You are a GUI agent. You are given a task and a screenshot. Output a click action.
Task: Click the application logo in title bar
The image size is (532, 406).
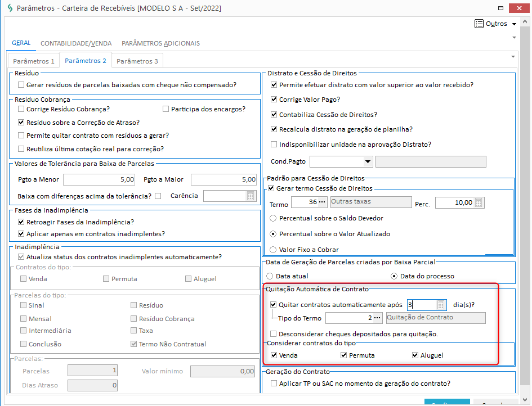pos(9,8)
